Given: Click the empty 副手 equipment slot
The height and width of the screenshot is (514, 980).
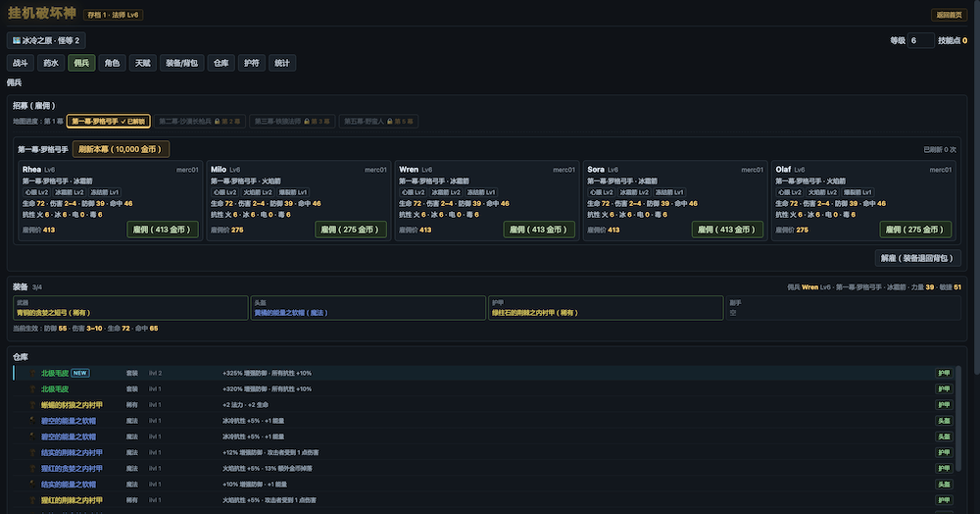Looking at the screenshot, I should 843,308.
